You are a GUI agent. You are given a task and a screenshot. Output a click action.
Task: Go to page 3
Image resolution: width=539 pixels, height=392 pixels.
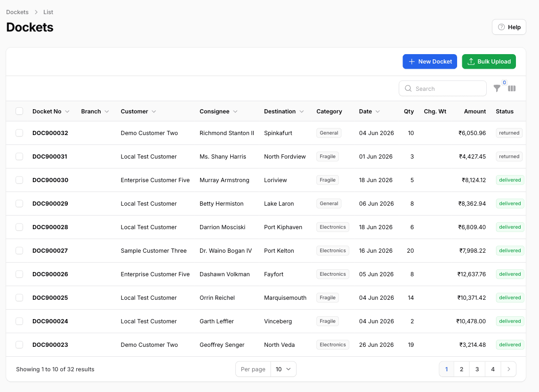[477, 369]
